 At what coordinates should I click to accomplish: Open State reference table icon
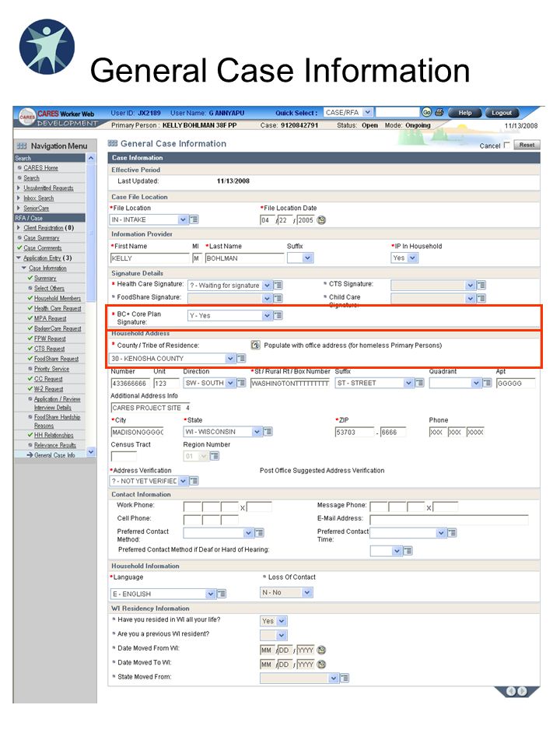pyautogui.click(x=268, y=432)
